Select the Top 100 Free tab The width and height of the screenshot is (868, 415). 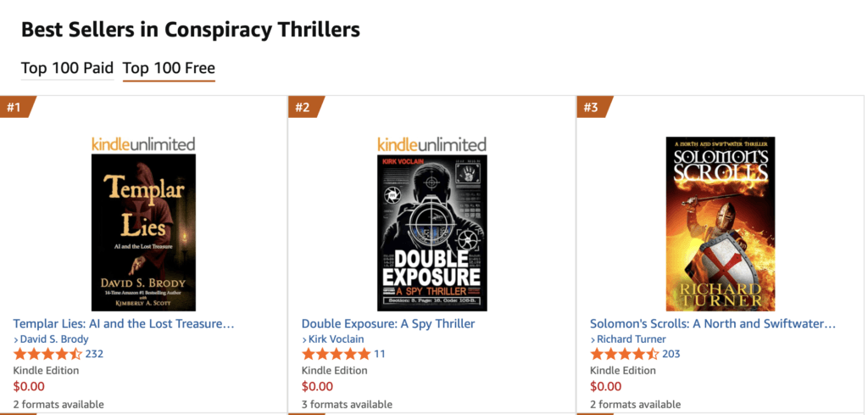tap(169, 68)
